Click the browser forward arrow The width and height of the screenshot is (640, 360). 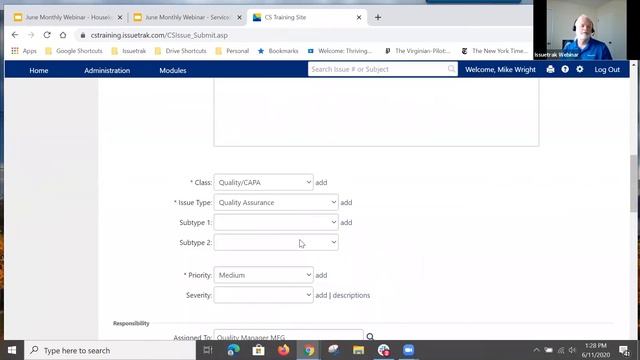pos(31,35)
